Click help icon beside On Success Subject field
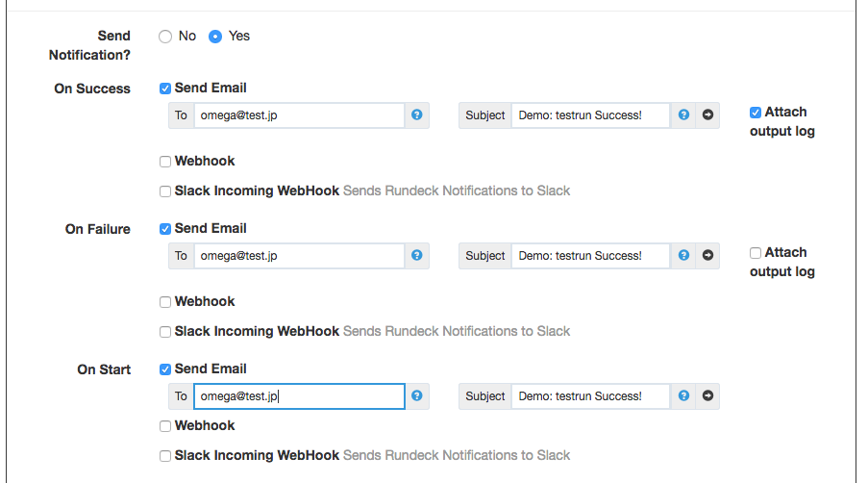This screenshot has height=483, width=868. click(x=683, y=115)
